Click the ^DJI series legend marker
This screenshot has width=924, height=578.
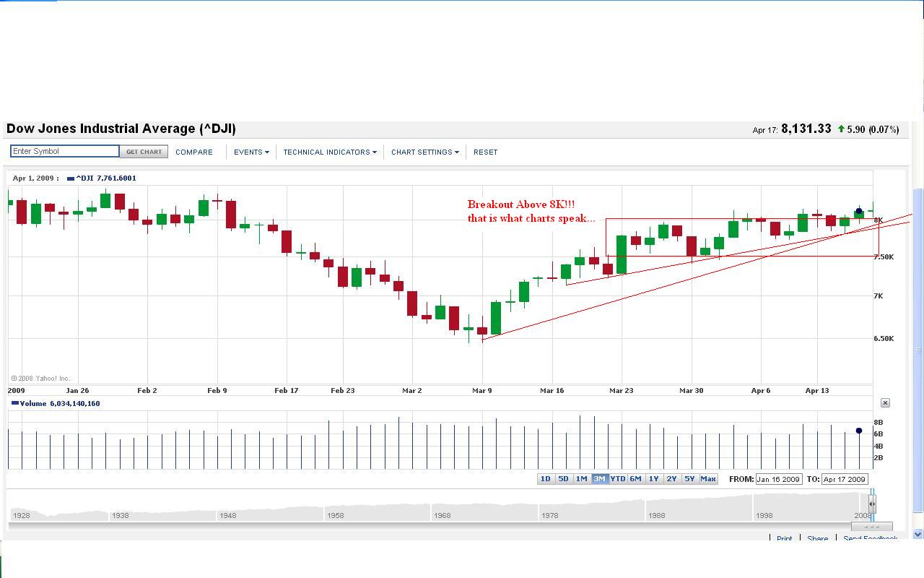click(x=71, y=178)
